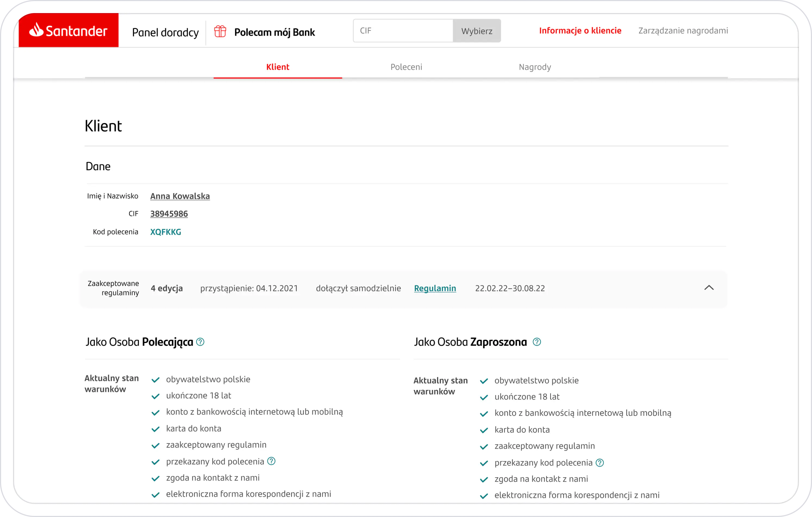Viewport: 812px width, 517px height.
Task: Click the Anna Kowalska name link
Action: pos(180,196)
